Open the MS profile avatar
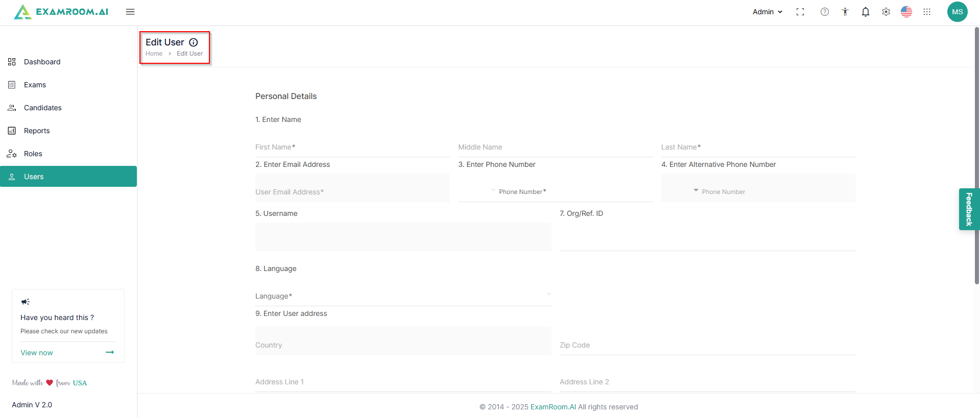The height and width of the screenshot is (417, 980). [x=957, y=12]
